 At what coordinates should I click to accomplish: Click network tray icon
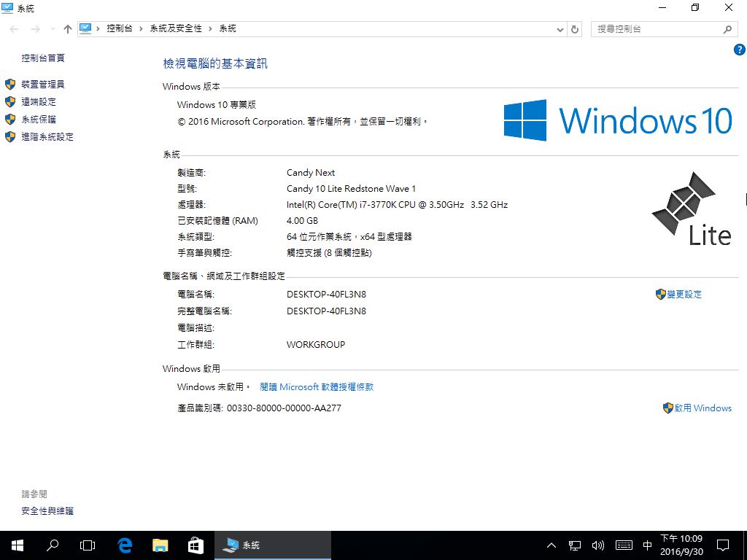[x=575, y=545]
